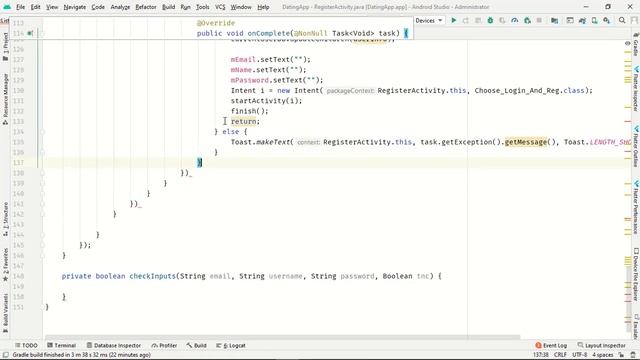Open the Device File Explorer side panel
The width and height of the screenshot is (640, 360).
tap(636, 275)
